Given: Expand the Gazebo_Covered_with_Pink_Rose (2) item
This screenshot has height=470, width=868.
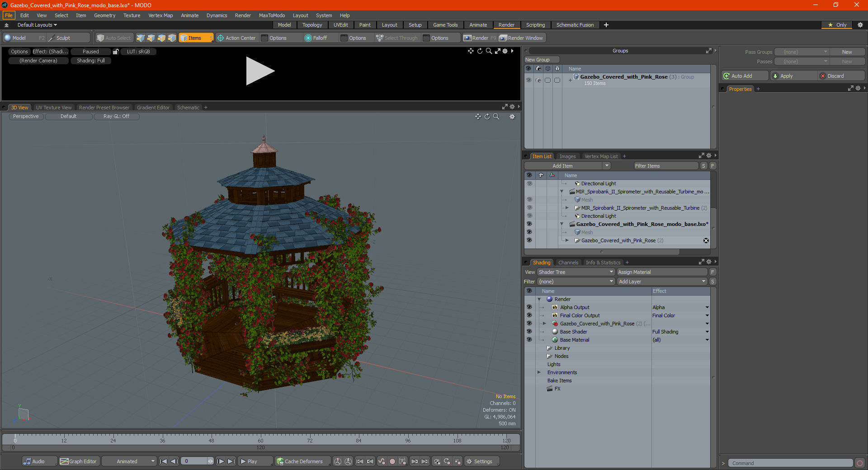Looking at the screenshot, I should [x=567, y=240].
